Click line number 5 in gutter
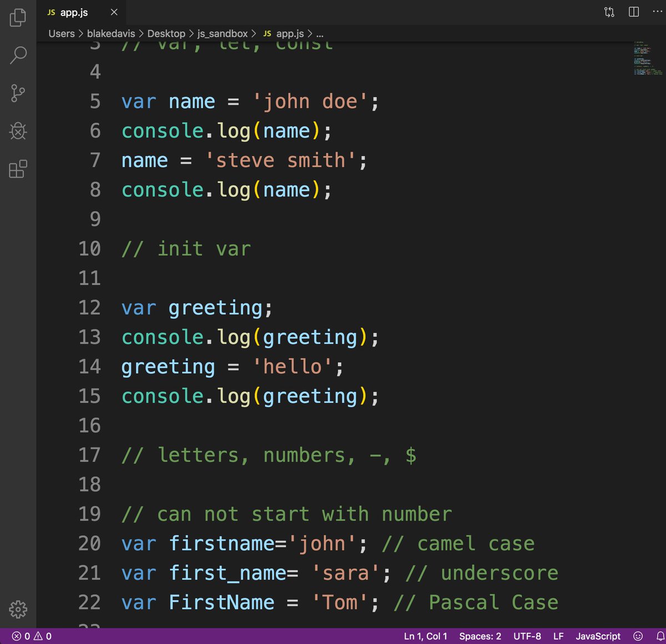 [95, 102]
